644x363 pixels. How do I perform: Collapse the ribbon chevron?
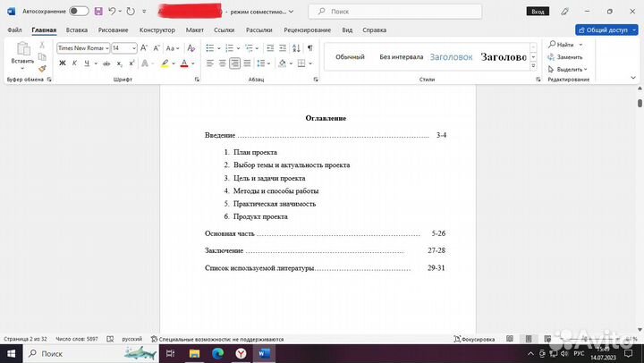pyautogui.click(x=633, y=78)
